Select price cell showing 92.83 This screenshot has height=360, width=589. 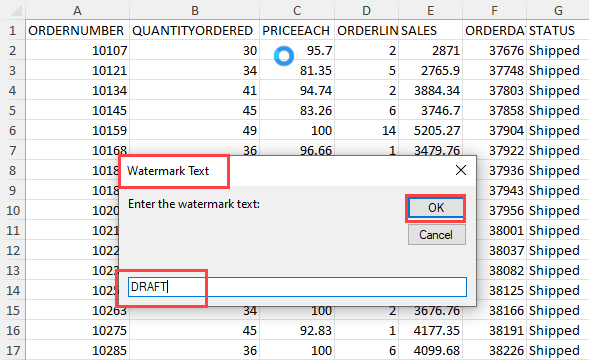[297, 330]
